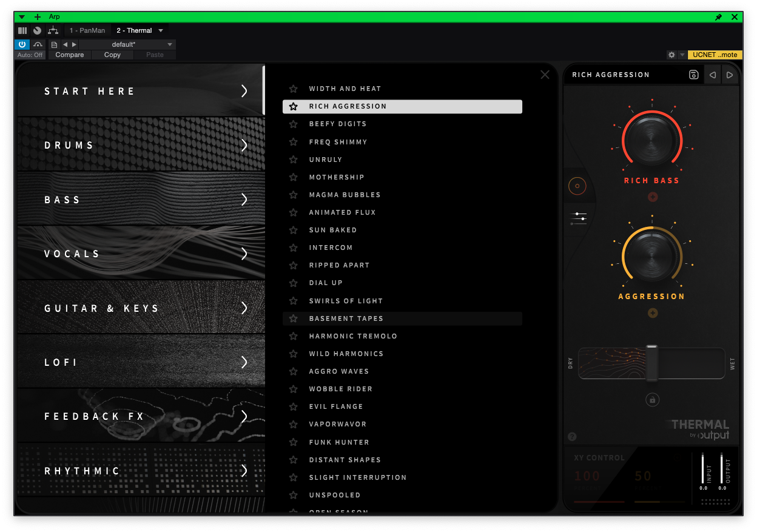Expand the DRUMS category

pos(141,145)
